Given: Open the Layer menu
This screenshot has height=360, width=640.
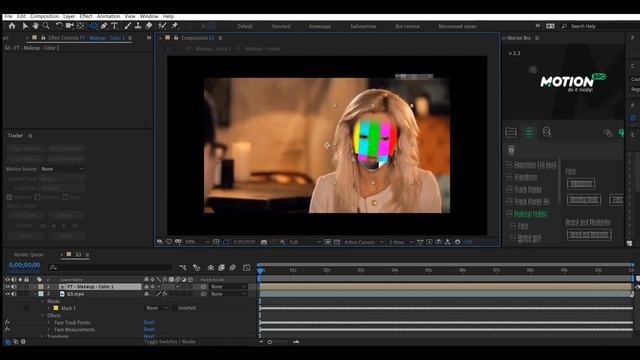Looking at the screenshot, I should pyautogui.click(x=69, y=16).
